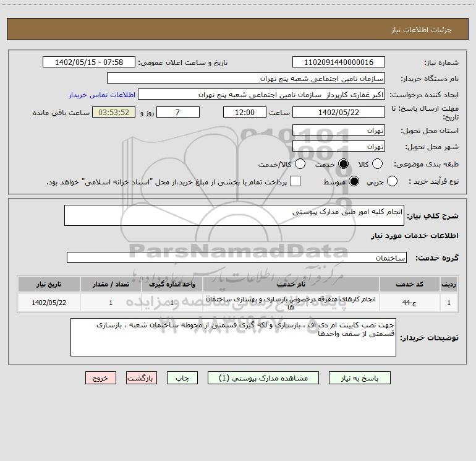This screenshot has height=461, width=476.
Task: Open the اطلاعات تماس خریدار link
Action: pos(102,95)
